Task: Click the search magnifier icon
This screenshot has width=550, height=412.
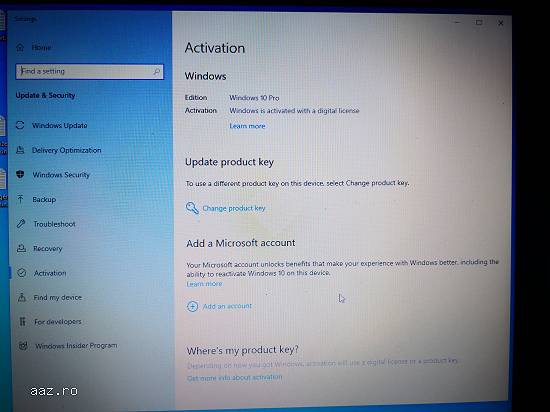Action: tap(156, 72)
